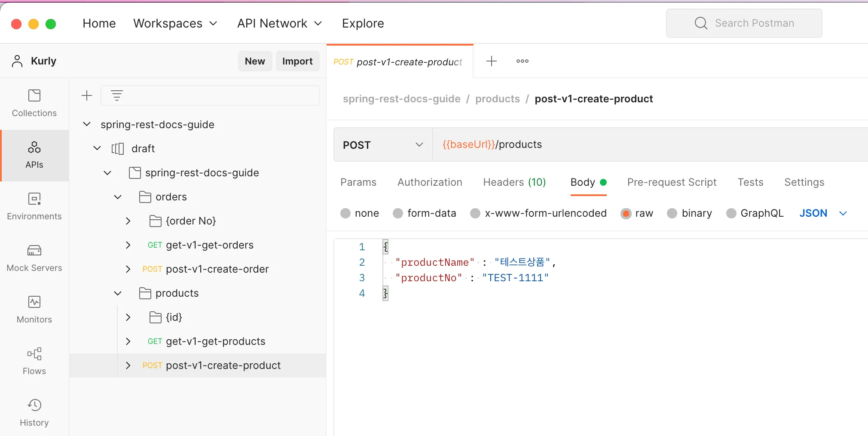
Task: Collapse the orders folder
Action: [x=118, y=197]
